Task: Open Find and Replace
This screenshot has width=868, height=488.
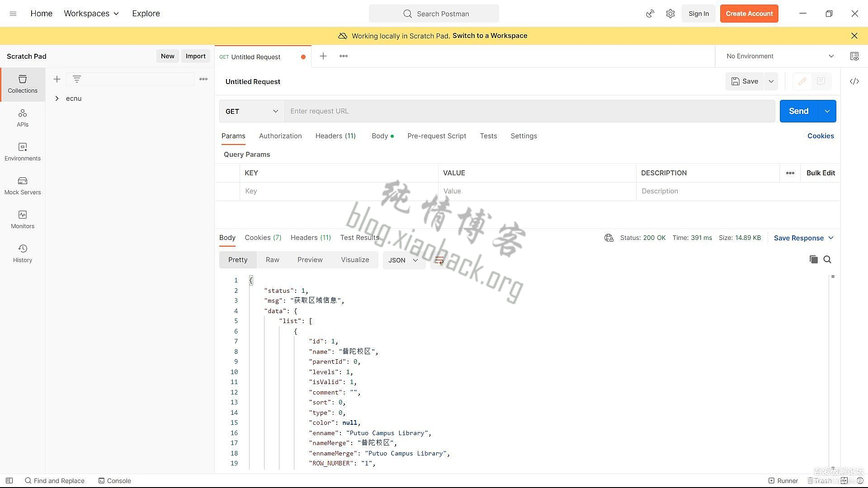Action: coord(55,481)
